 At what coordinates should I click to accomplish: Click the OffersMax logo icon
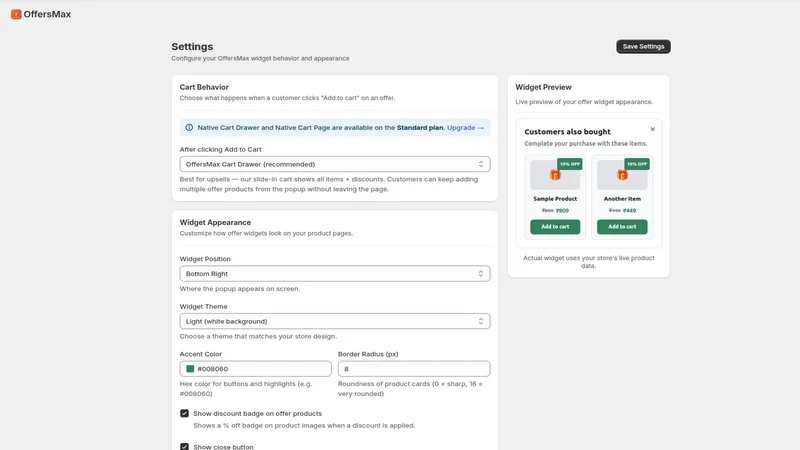tap(16, 14)
